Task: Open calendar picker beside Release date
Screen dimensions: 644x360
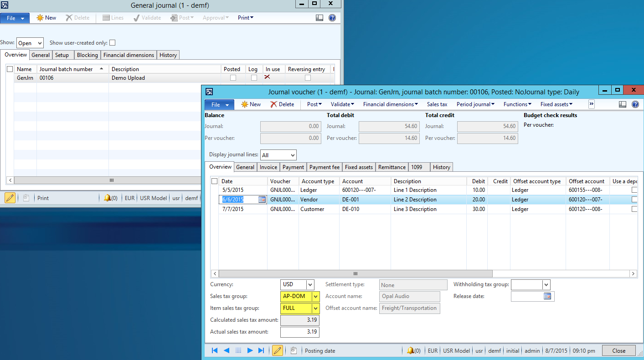Action: pos(547,296)
